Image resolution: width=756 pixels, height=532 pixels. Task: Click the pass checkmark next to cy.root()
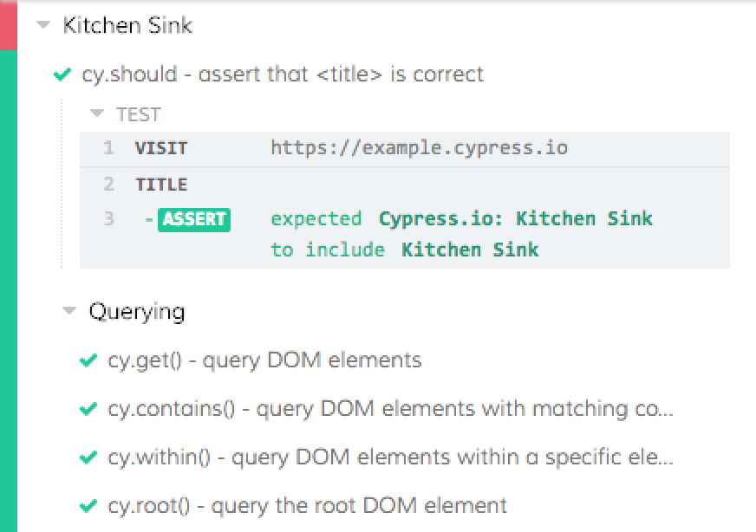[88, 506]
